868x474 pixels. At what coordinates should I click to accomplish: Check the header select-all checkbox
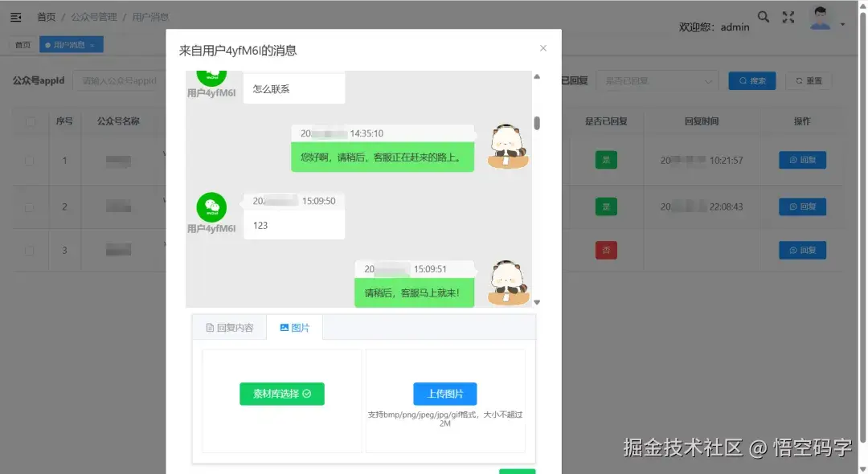pyautogui.click(x=30, y=121)
